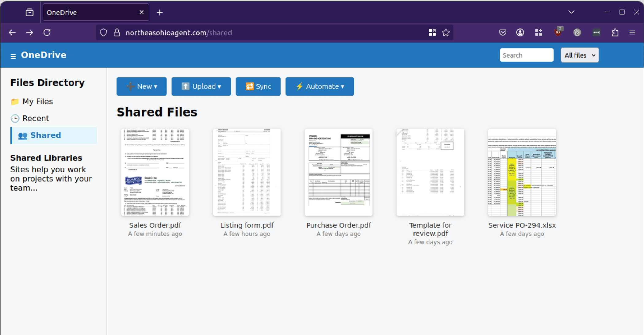Open Purchase Order.pdf thumbnail
The width and height of the screenshot is (644, 335).
coord(339,172)
